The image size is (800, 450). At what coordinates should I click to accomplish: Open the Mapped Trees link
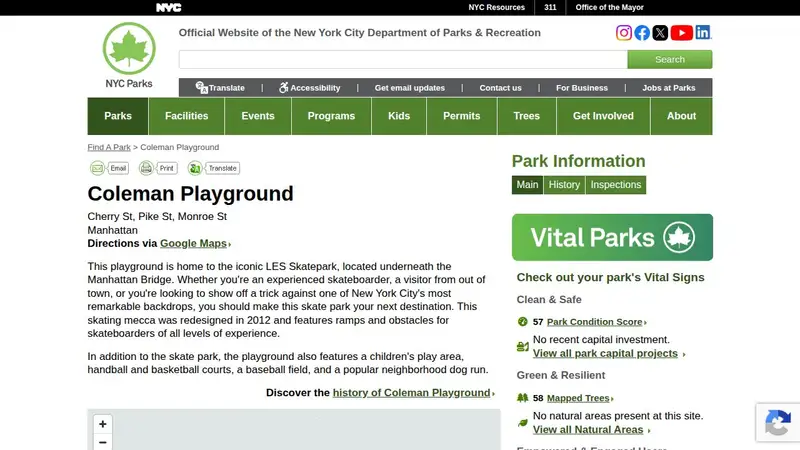coord(578,398)
